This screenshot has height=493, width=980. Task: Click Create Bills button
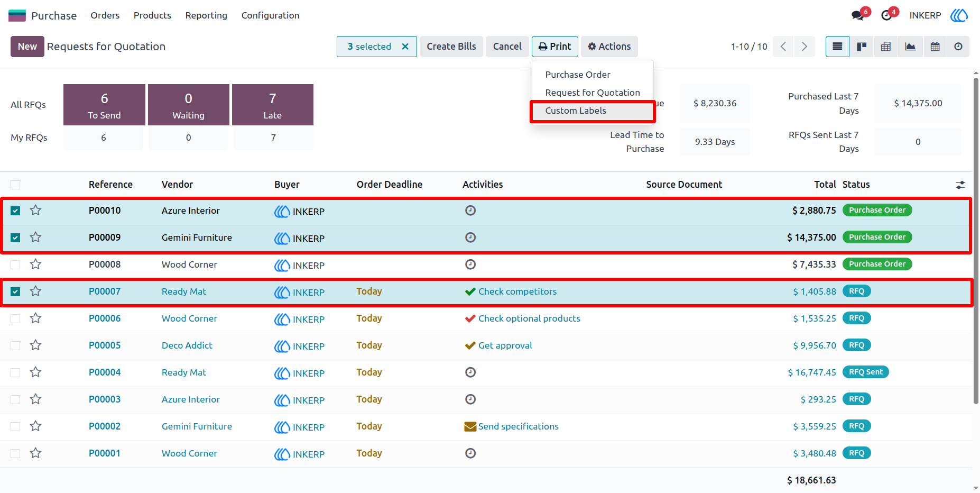pos(451,47)
